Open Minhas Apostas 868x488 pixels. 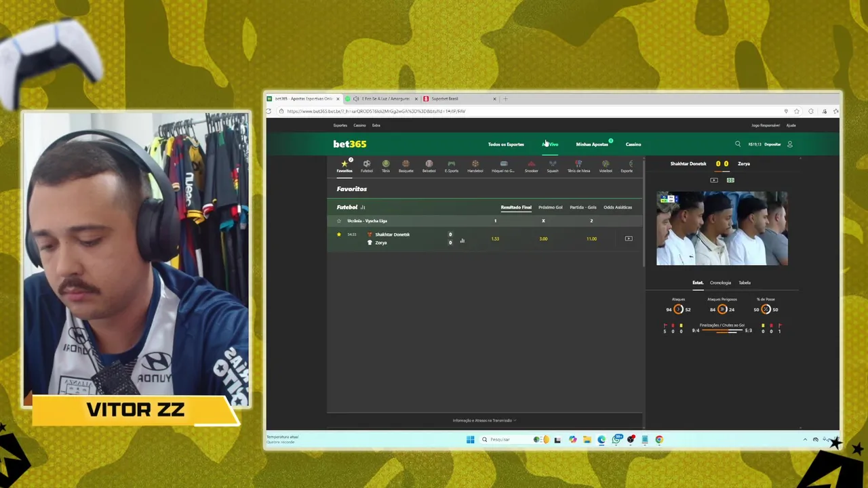pyautogui.click(x=592, y=144)
